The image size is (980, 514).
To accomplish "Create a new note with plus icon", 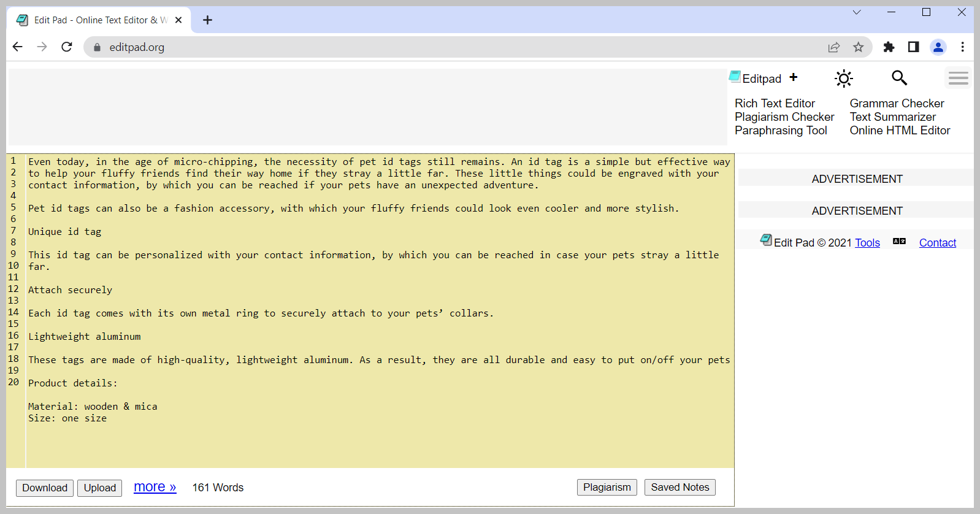I will point(794,77).
